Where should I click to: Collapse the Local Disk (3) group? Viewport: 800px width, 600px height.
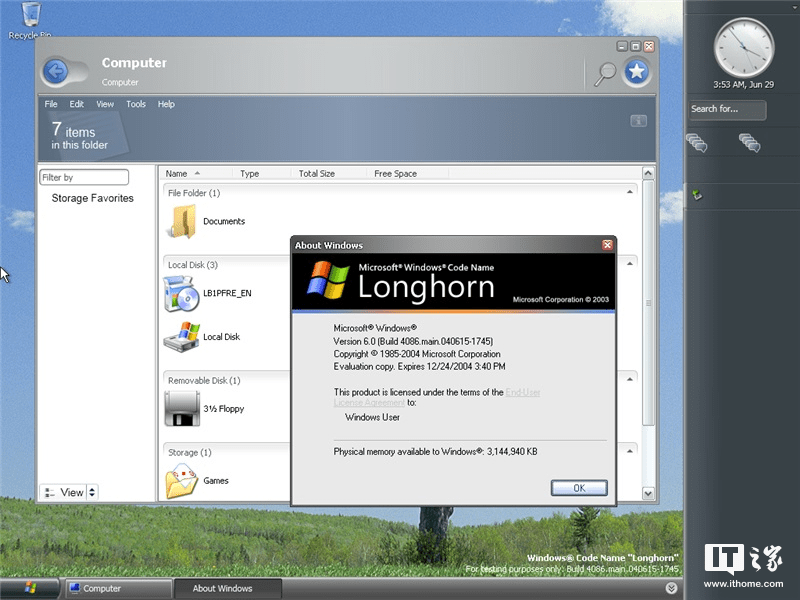[628, 264]
